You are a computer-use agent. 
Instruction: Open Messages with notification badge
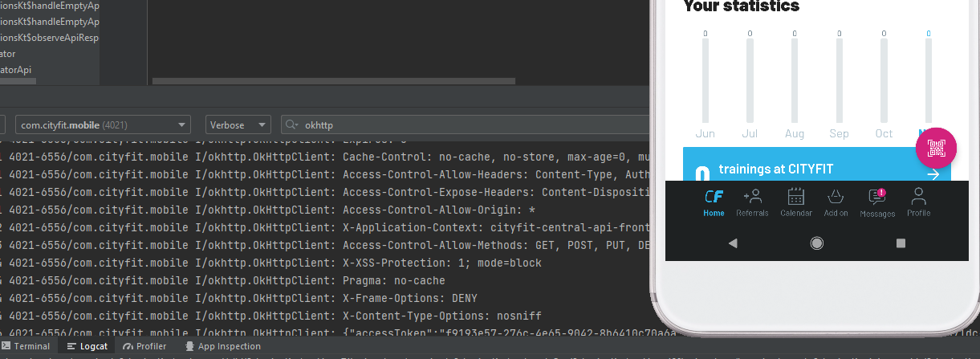point(877,202)
